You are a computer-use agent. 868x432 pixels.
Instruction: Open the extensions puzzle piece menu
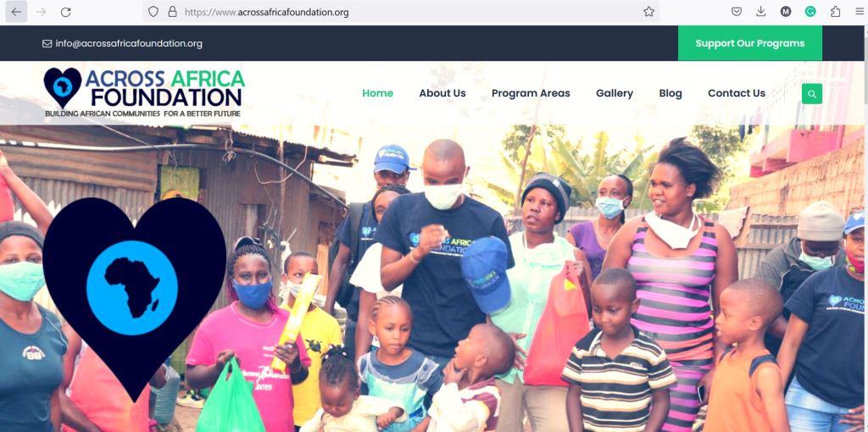(835, 12)
